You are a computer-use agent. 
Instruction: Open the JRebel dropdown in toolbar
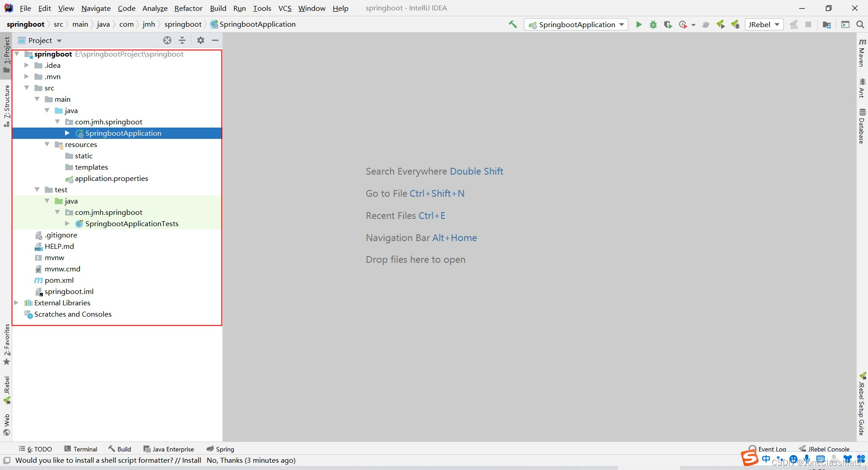pyautogui.click(x=764, y=24)
